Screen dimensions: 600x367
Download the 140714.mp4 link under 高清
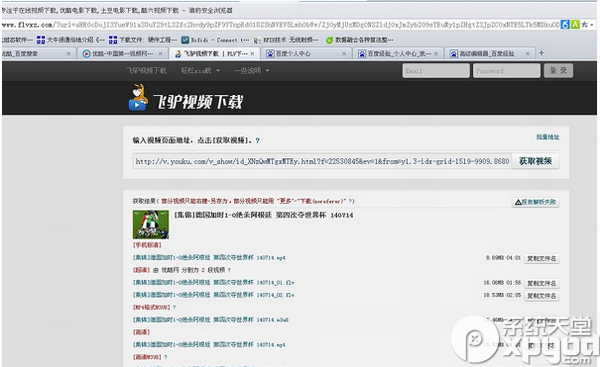209,345
